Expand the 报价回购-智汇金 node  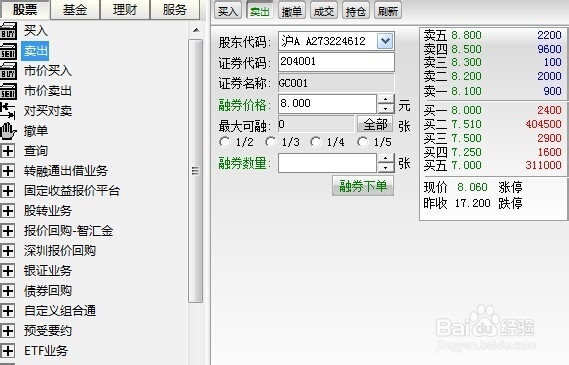8,230
